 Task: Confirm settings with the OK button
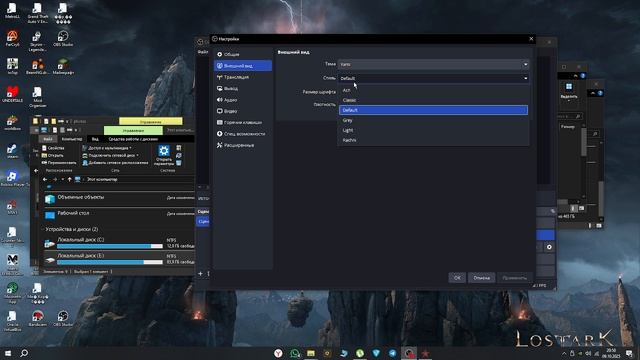tap(457, 278)
